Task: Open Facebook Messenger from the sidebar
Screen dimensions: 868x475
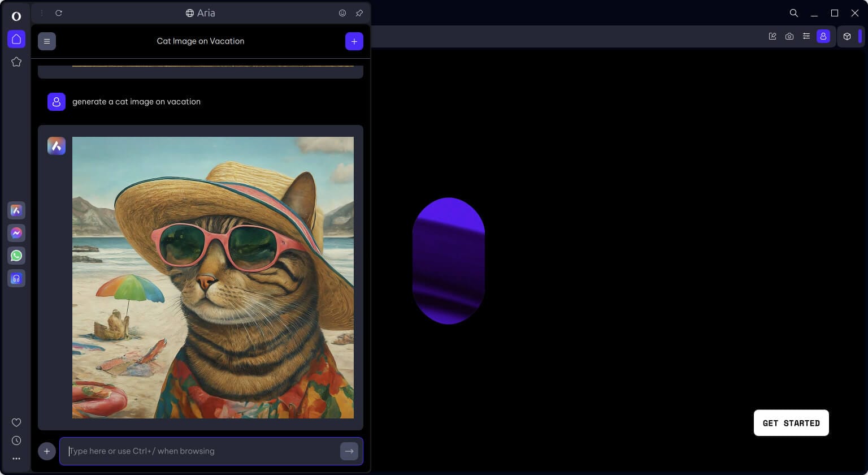Action: pos(16,233)
